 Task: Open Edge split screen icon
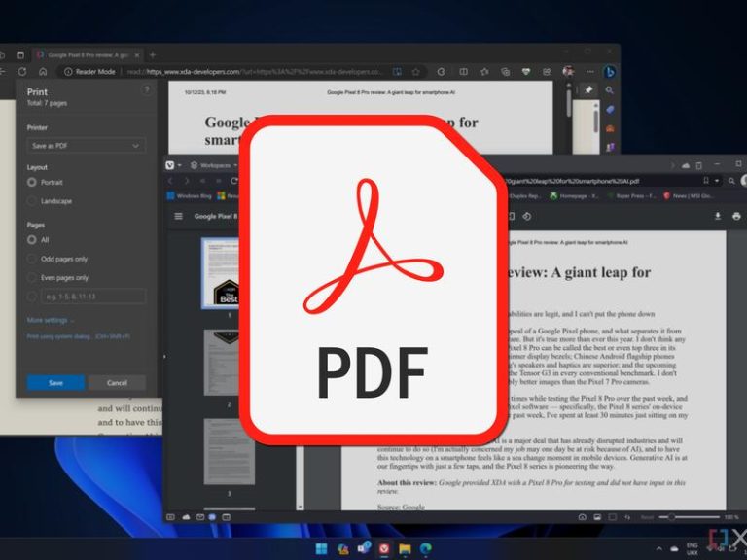(x=464, y=72)
